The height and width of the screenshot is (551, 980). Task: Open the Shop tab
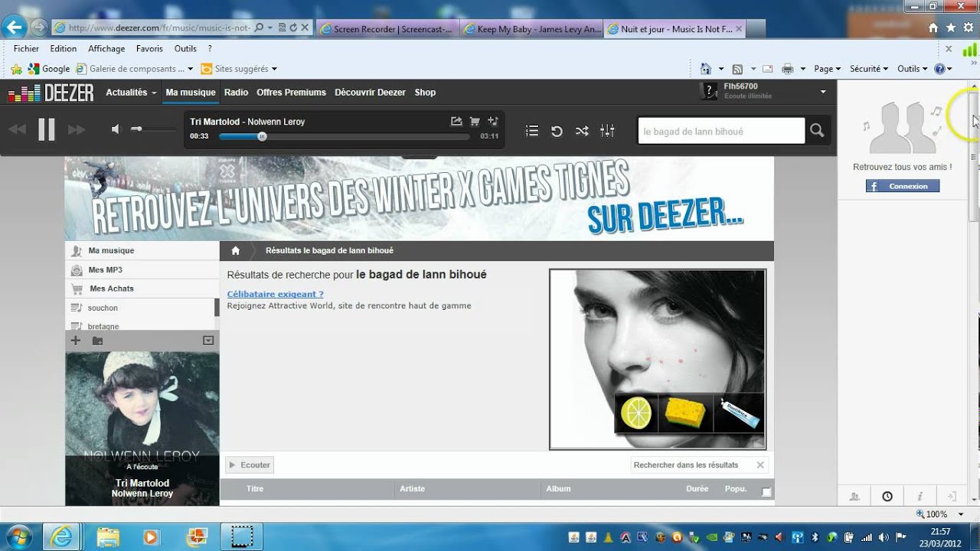coord(425,92)
